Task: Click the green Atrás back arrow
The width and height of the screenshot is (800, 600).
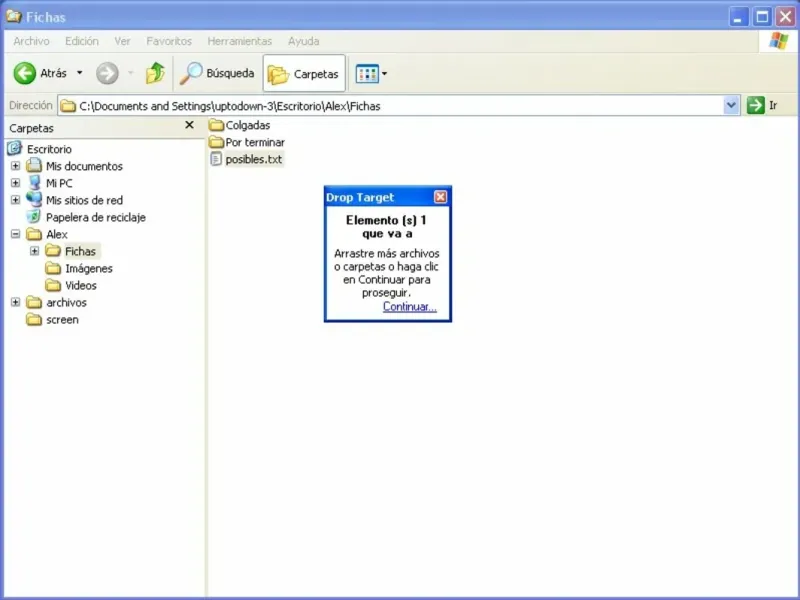Action: [x=24, y=73]
